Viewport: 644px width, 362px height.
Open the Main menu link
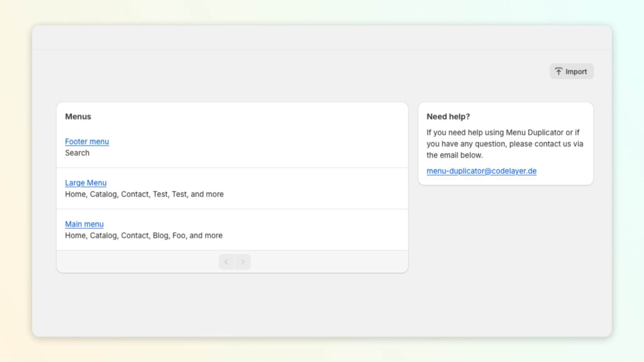point(84,224)
